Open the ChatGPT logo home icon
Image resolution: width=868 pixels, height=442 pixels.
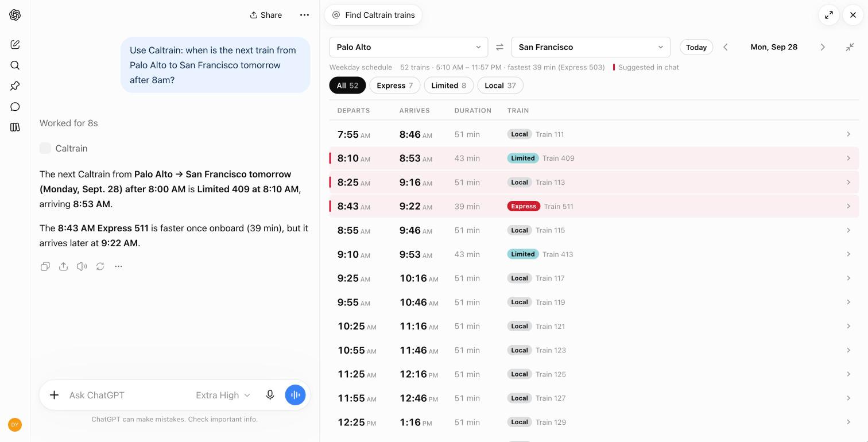[15, 15]
